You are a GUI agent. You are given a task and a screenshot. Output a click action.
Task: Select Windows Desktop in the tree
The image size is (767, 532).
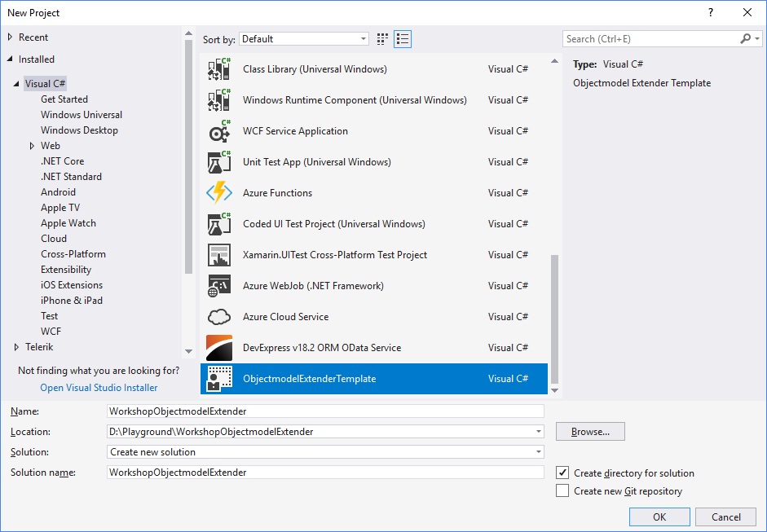(x=79, y=130)
